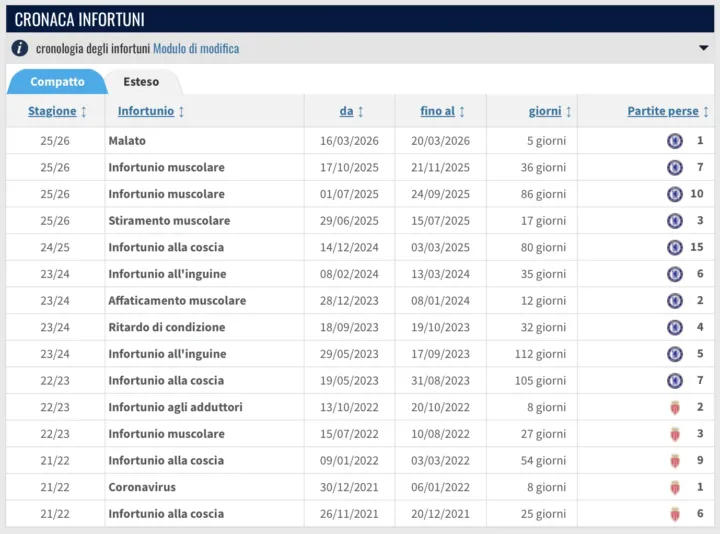Click the da column header link
The height and width of the screenshot is (534, 720).
[x=346, y=111]
